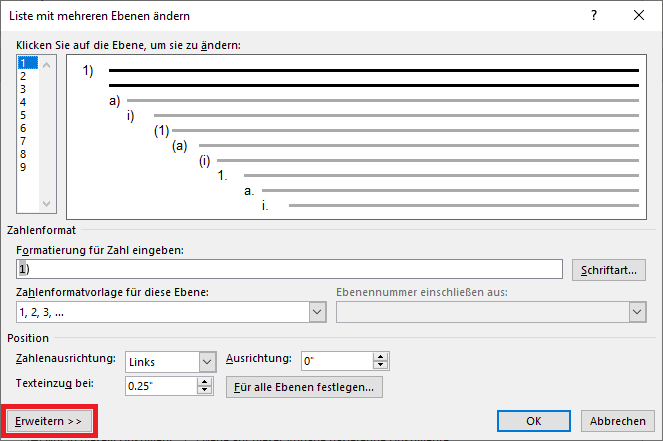Open the Zahlenausrichtung Links dropdown
663x441 pixels.
pyautogui.click(x=207, y=362)
